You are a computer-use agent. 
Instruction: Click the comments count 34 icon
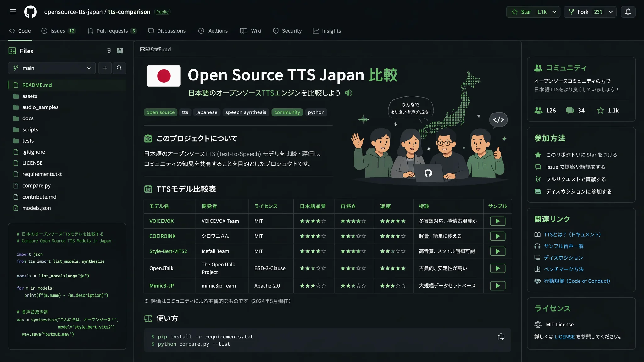570,111
